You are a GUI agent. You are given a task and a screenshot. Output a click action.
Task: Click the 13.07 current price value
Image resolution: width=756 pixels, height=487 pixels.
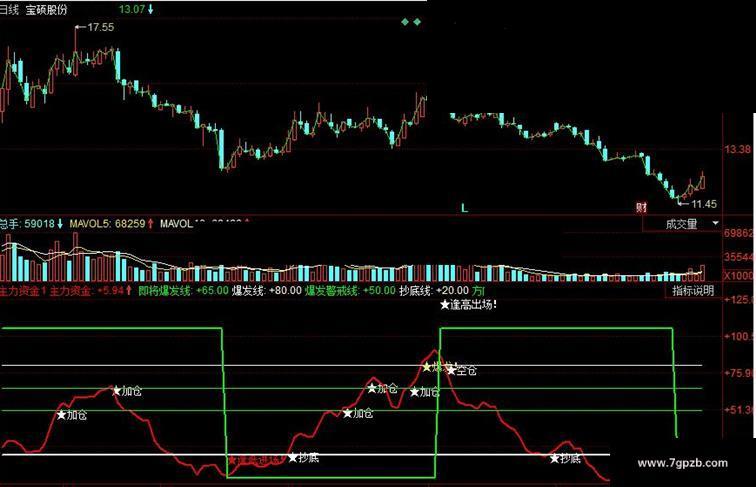pos(132,9)
